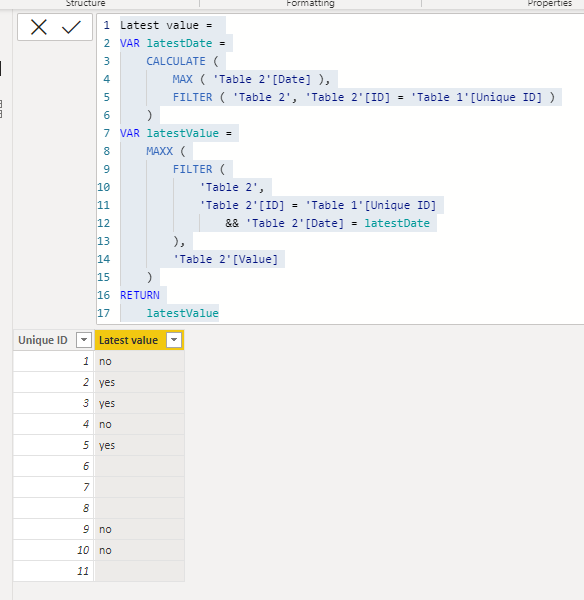Select the Latest value column header
The height and width of the screenshot is (600, 584).
pyautogui.click(x=139, y=340)
